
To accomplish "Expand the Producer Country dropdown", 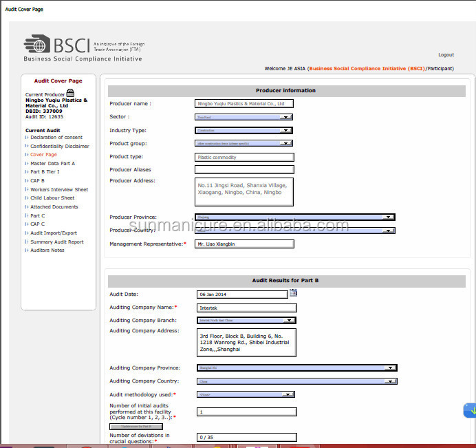I will (295, 231).
